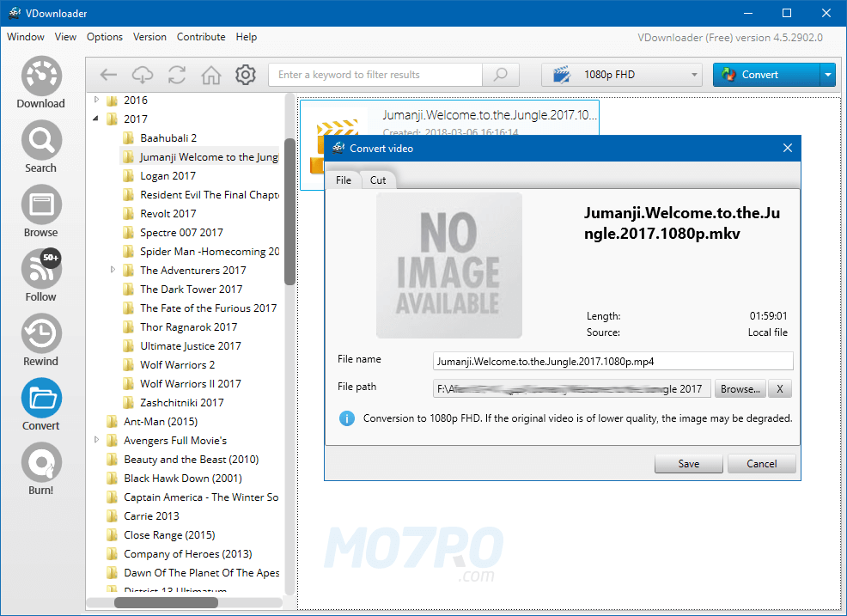Open settings with the gear icon
This screenshot has height=616, width=847.
245,75
